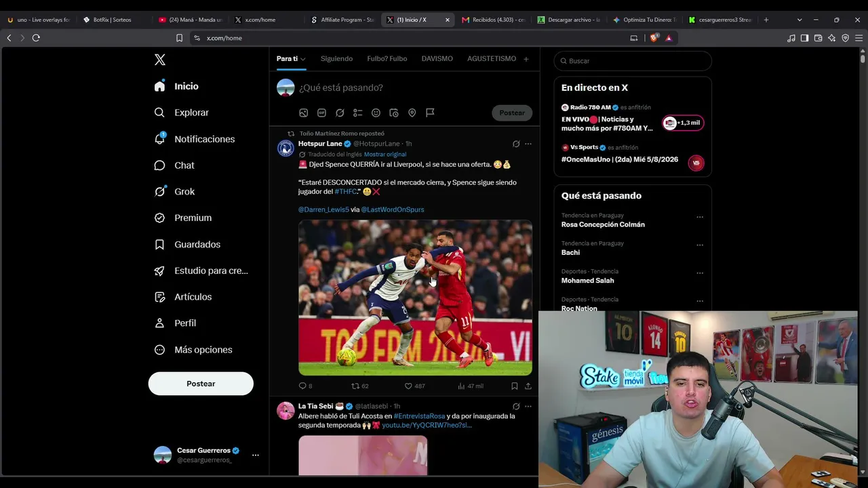Open Estudio para creadores in the sidebar
This screenshot has height=488, width=868.
[201, 270]
